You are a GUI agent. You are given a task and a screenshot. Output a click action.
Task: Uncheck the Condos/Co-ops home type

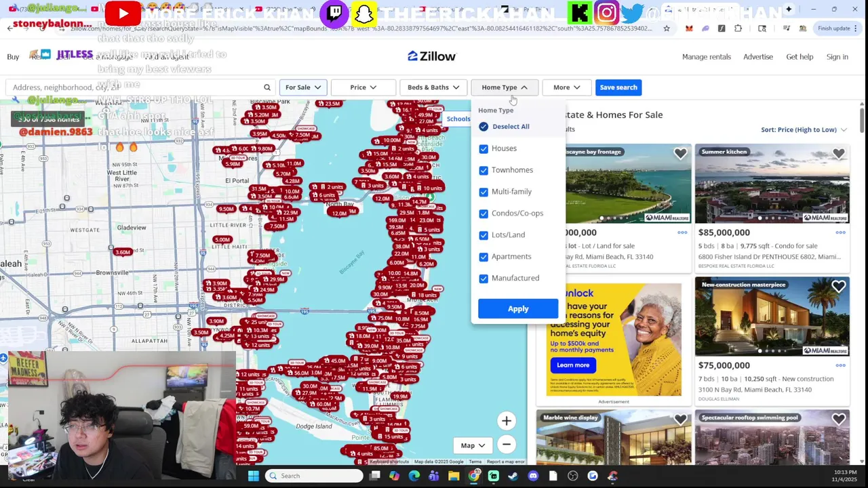pyautogui.click(x=484, y=213)
